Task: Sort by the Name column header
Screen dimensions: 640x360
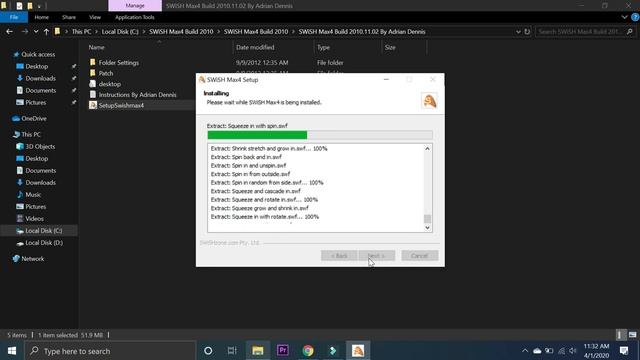Action: 97,47
